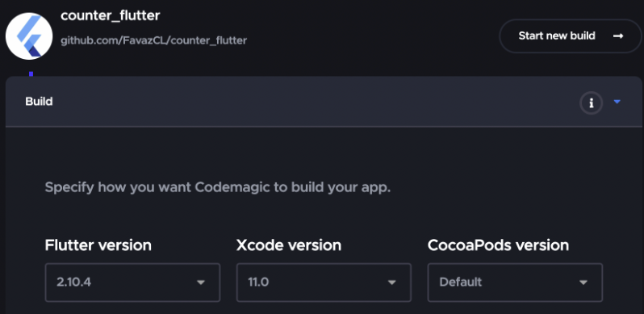Open the Xcode version dropdown showing 11.0
Viewport: 644px width, 314px height.
point(324,283)
